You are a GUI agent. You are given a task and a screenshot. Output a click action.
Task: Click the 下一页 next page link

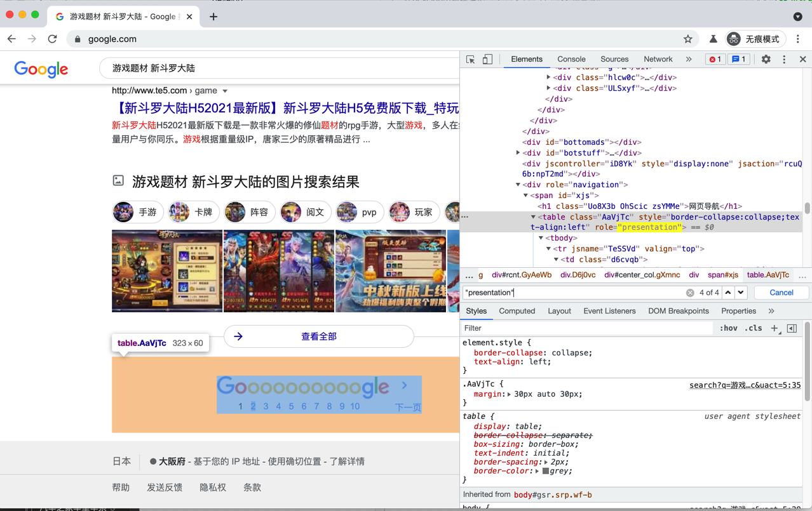[408, 408]
